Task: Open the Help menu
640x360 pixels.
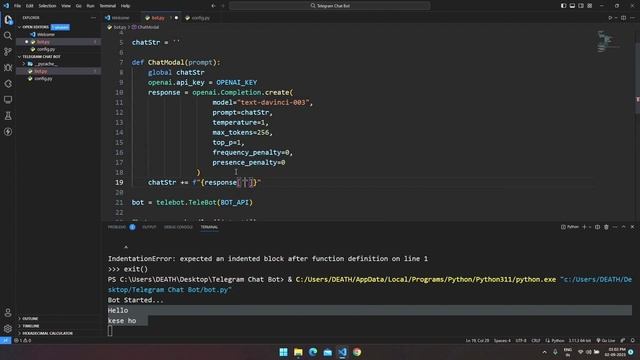Action: pyautogui.click(x=125, y=6)
